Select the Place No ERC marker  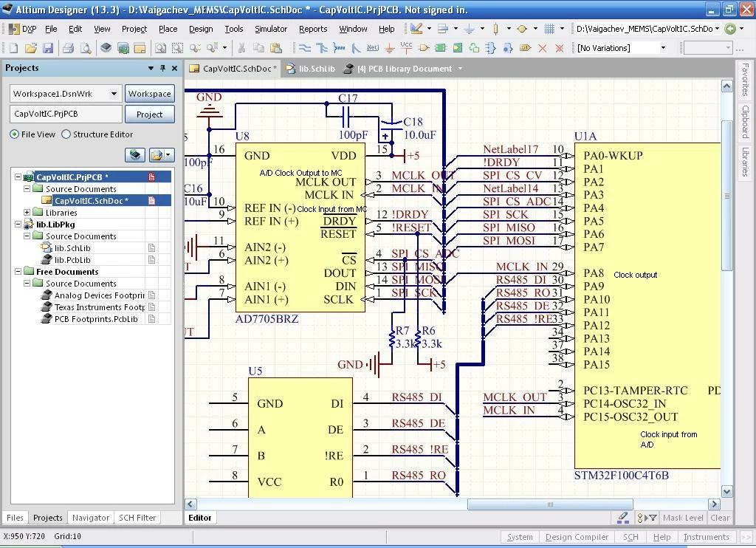543,48
